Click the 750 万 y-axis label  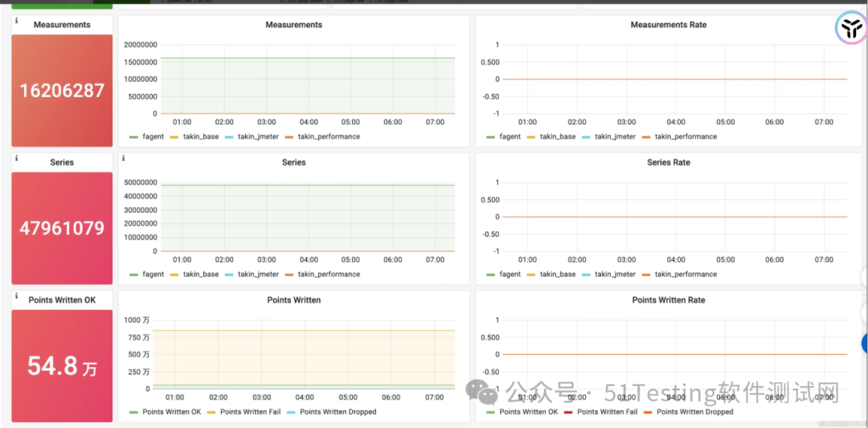(140, 337)
